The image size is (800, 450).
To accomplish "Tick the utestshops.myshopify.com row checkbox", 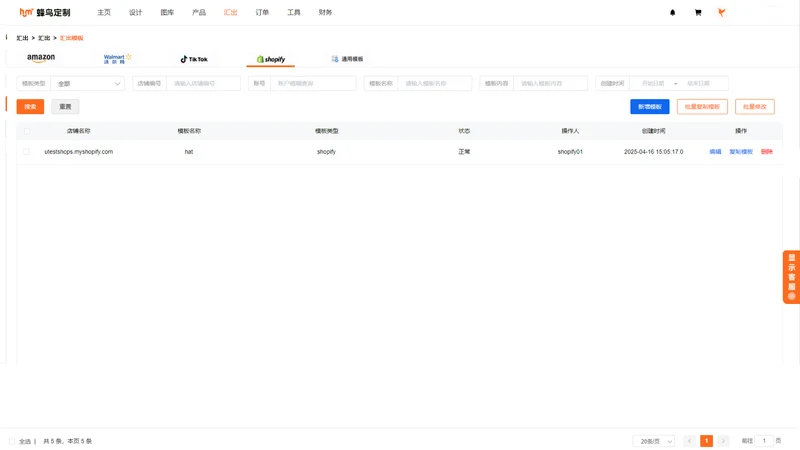I will click(26, 152).
